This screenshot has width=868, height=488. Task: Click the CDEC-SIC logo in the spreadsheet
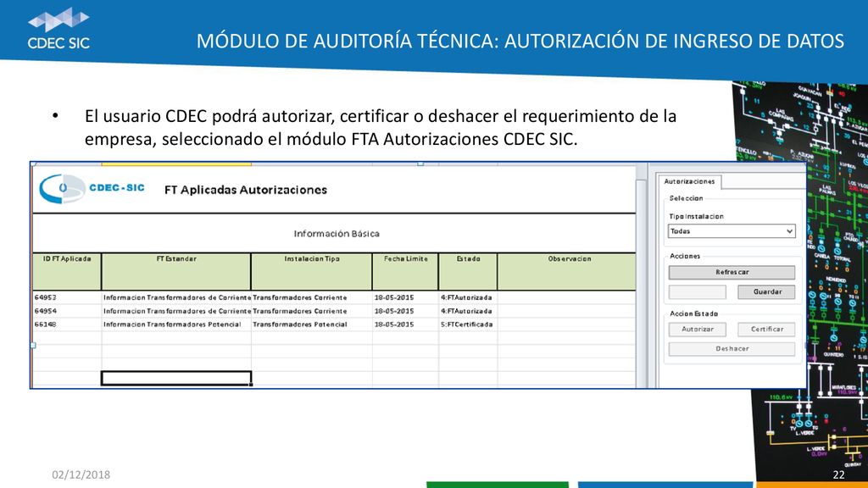tap(92, 189)
